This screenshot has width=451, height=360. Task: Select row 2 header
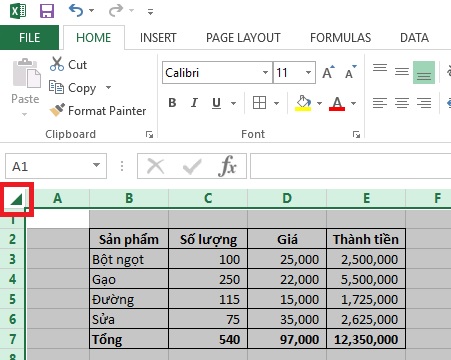coord(12,239)
